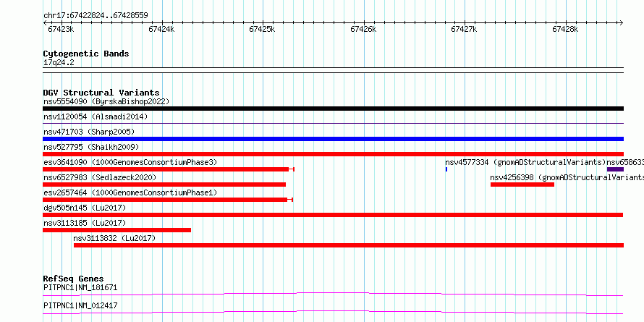Click the blue nsv471703 variant bar
The image size is (644, 322).
tap(333, 139)
